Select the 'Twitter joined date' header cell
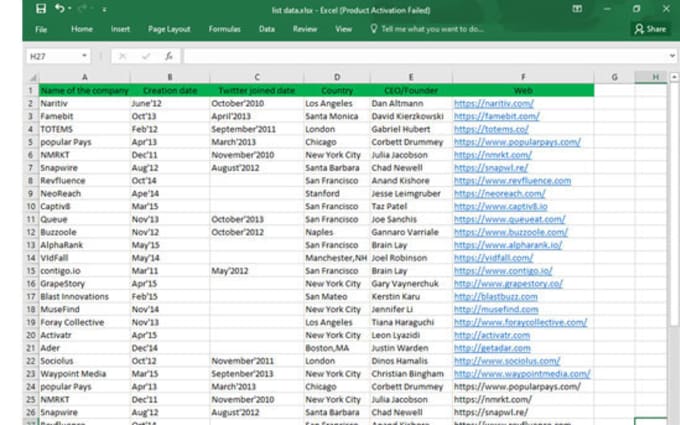Screen dimensions: 680x425 (257, 91)
